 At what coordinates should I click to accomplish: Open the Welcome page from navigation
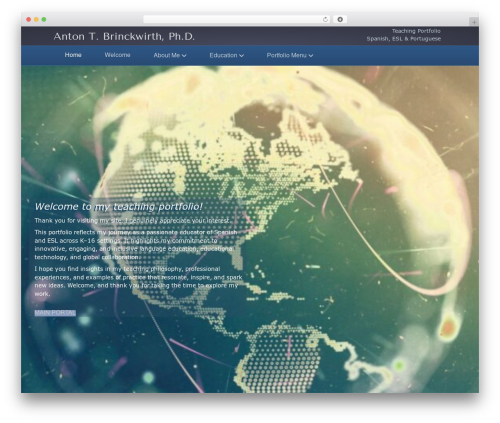117,55
